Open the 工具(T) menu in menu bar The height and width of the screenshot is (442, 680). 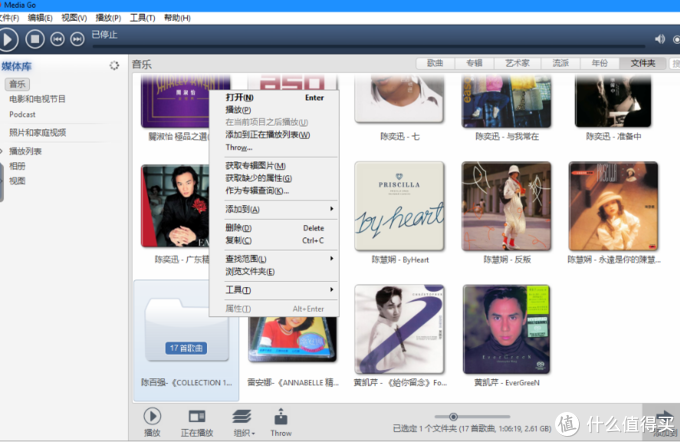tap(142, 18)
